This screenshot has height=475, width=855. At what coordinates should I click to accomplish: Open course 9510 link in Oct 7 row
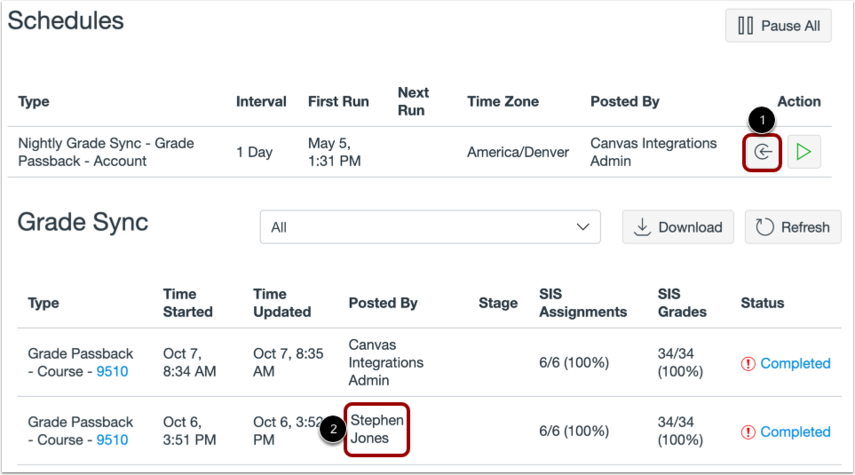[112, 371]
